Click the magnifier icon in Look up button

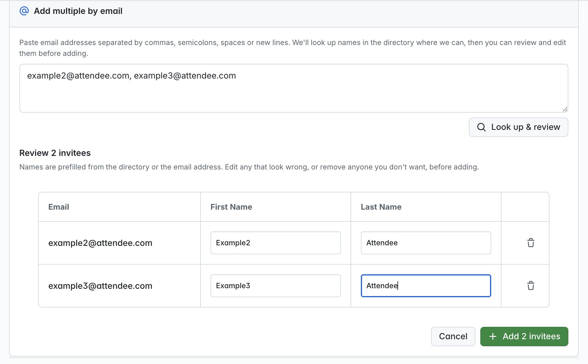coord(482,127)
